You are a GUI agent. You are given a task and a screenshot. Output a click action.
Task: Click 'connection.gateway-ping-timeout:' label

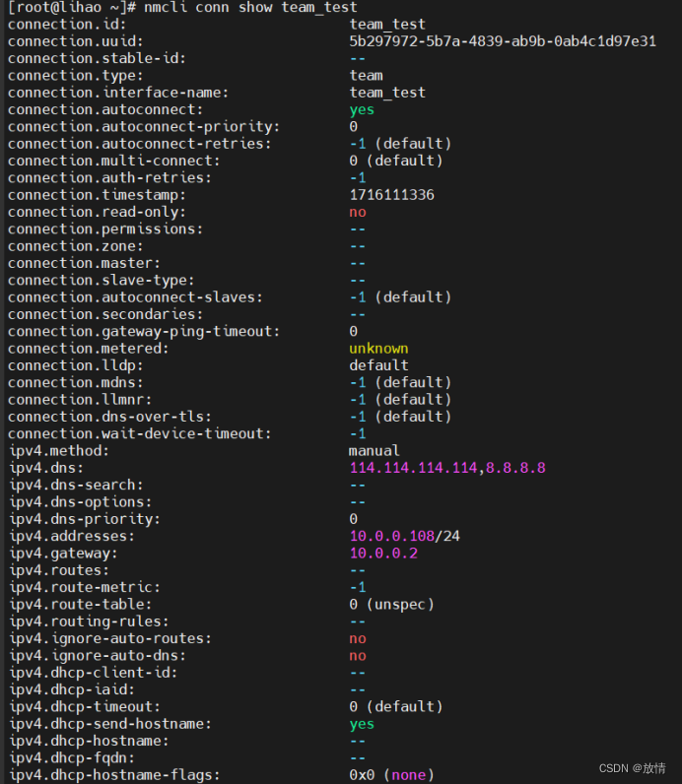144,331
